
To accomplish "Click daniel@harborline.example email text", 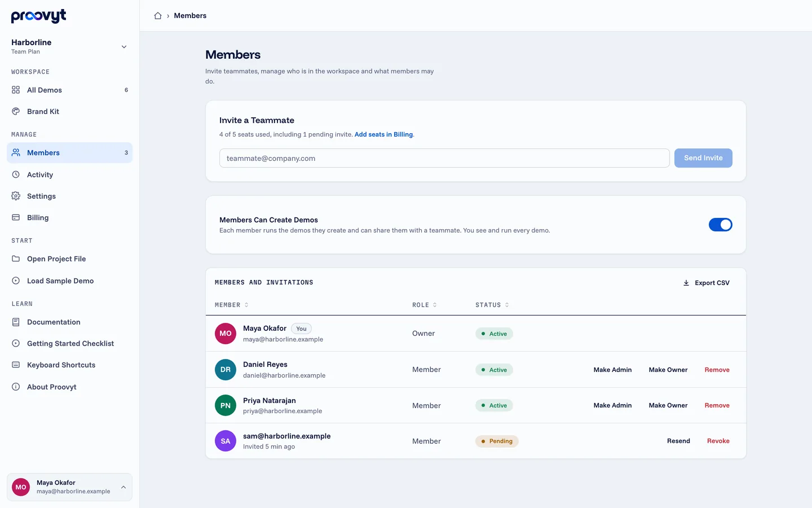I will pos(284,375).
